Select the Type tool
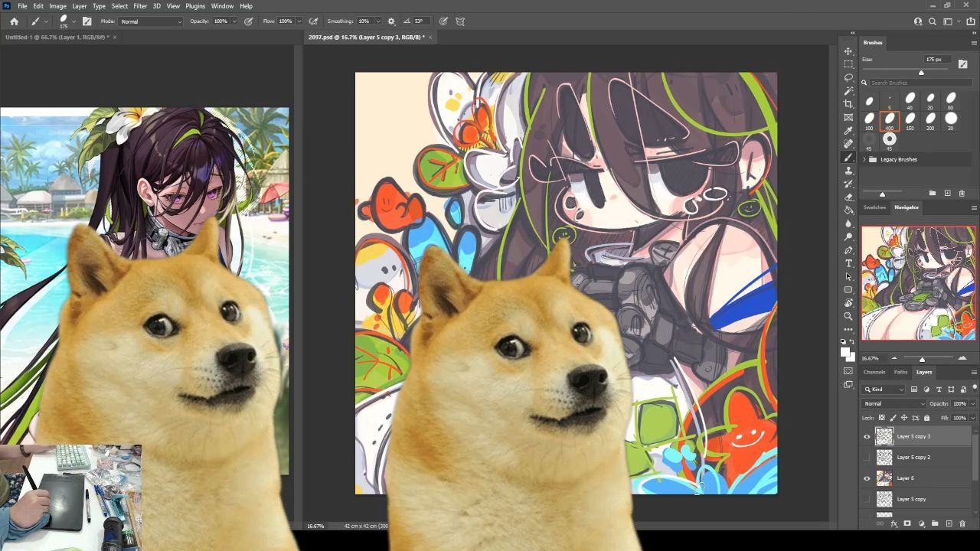This screenshot has width=980, height=551. coord(848,263)
